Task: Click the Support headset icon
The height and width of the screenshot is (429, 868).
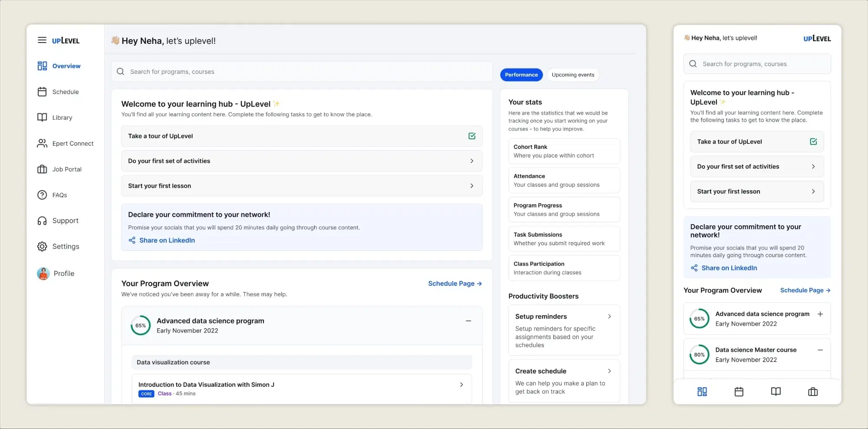Action: click(x=42, y=221)
